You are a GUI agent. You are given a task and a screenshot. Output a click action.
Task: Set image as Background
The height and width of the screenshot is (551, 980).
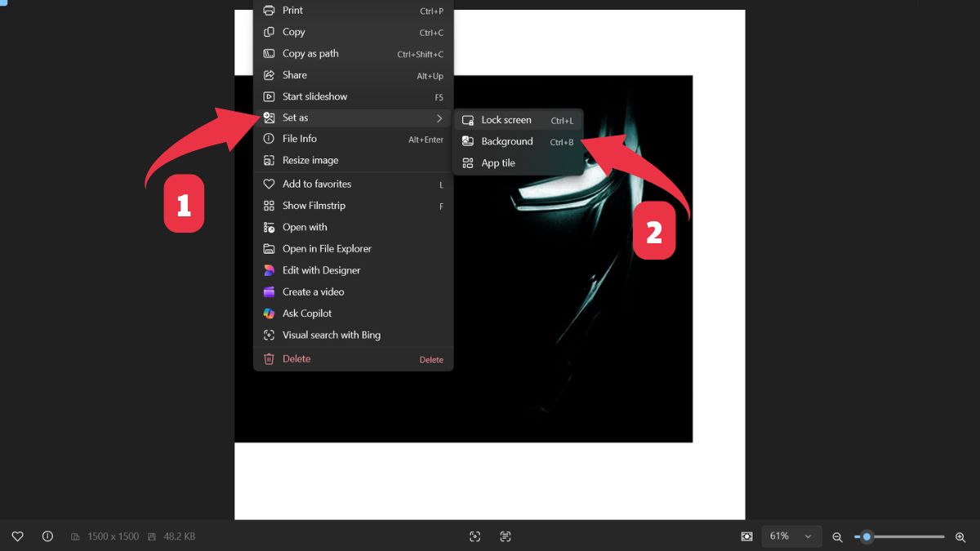coord(519,141)
